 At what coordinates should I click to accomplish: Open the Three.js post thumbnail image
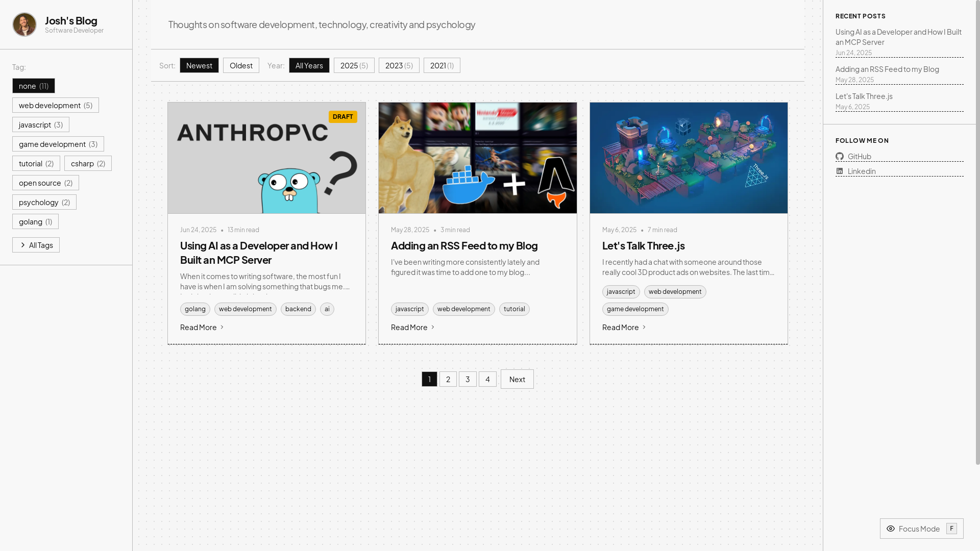point(689,158)
